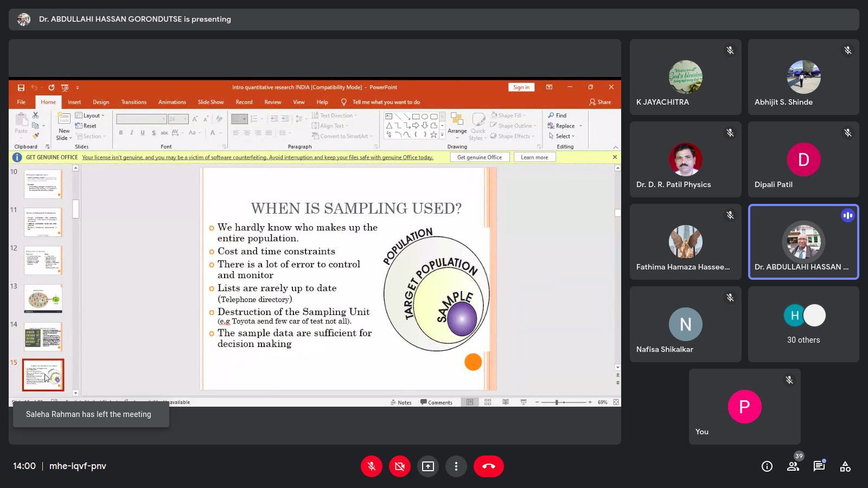
Task: Toggle Underline formatting
Action: (x=143, y=133)
